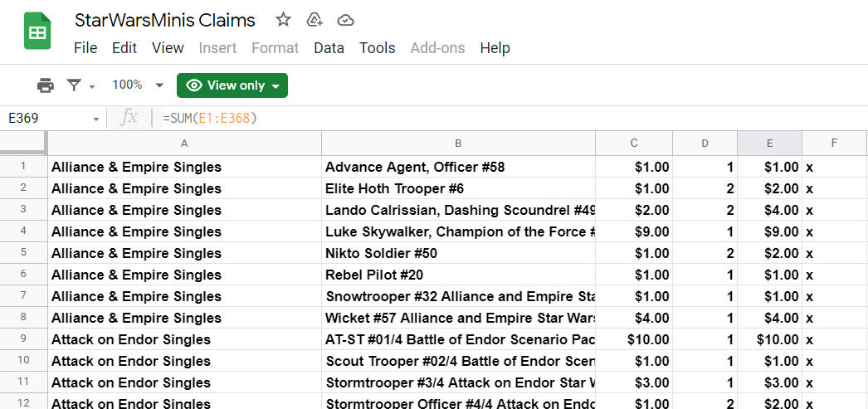Star the StarWarsMinis Claims document

tap(284, 21)
